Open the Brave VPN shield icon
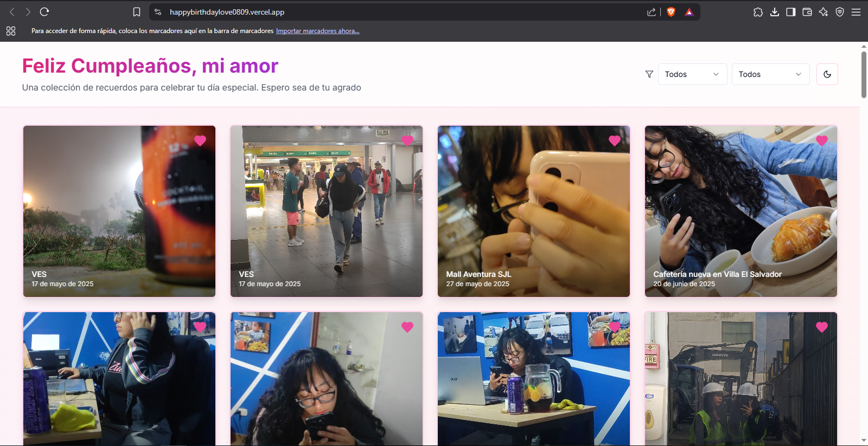Image resolution: width=868 pixels, height=446 pixels. pyautogui.click(x=840, y=12)
